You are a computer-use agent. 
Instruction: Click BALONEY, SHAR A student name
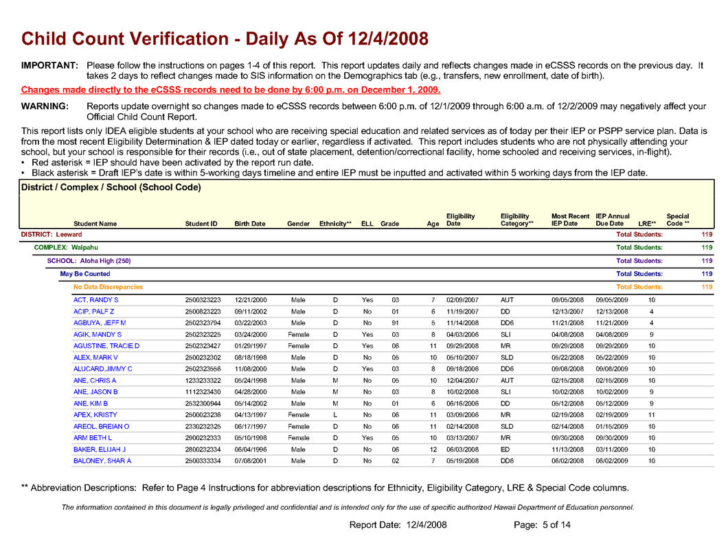click(x=102, y=460)
